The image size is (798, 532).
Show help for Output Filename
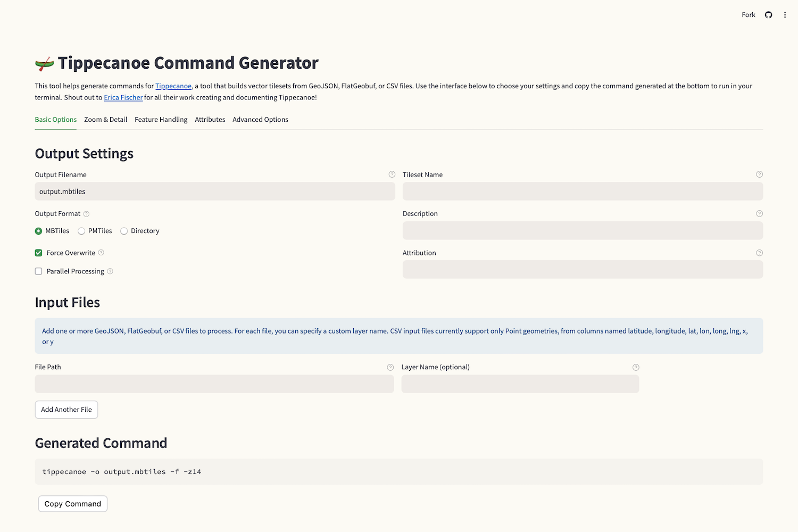[x=392, y=174]
